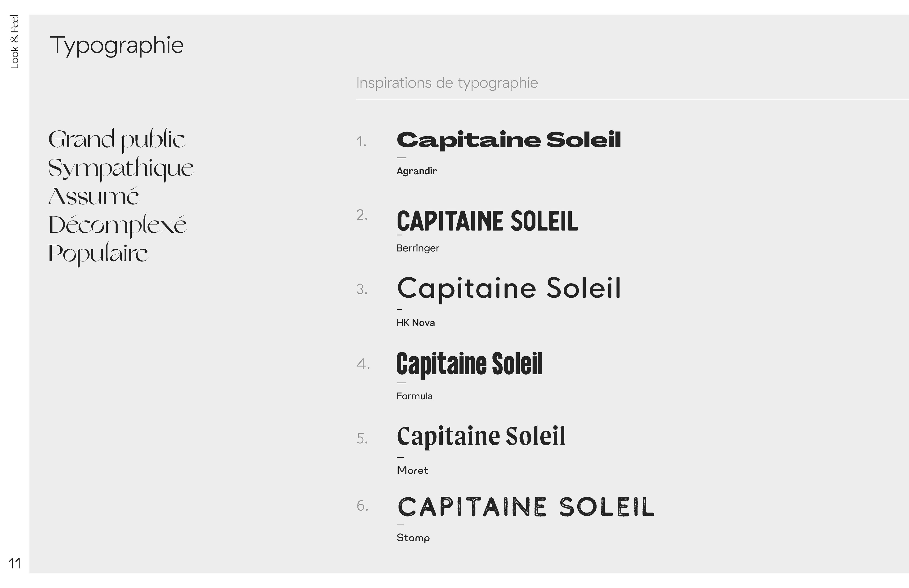Click the HK Nova font label
This screenshot has height=588, width=909.
coord(415,323)
